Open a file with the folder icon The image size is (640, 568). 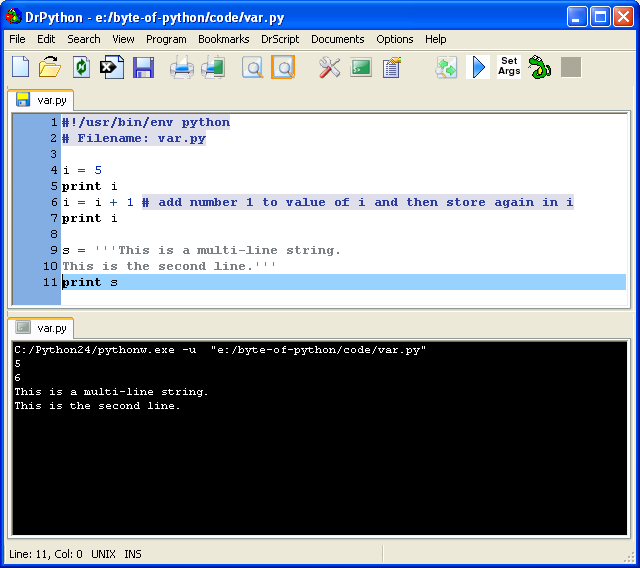(50, 67)
